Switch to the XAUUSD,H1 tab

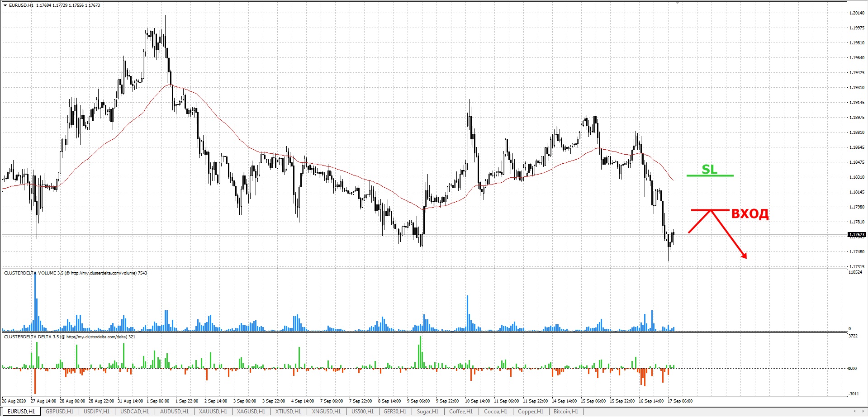pyautogui.click(x=213, y=412)
